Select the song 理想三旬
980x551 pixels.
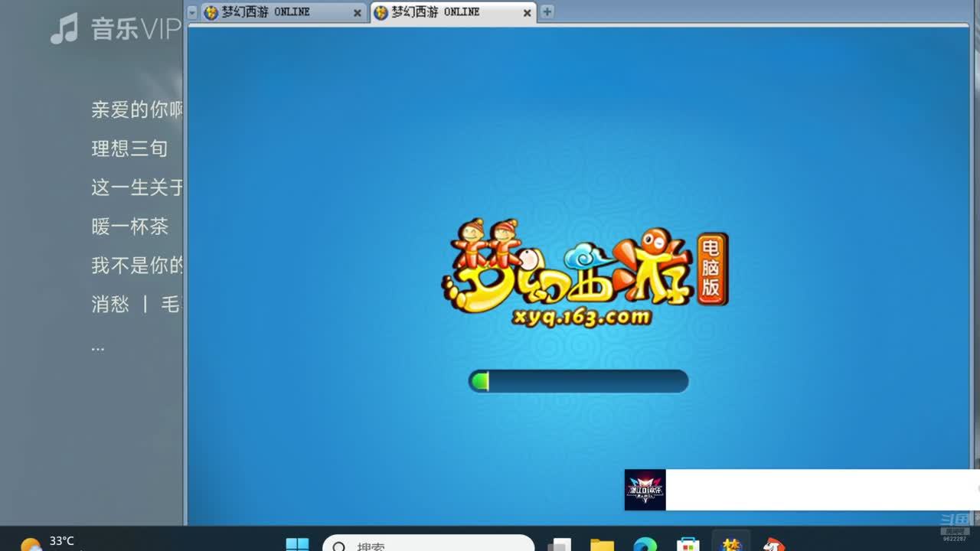(129, 148)
